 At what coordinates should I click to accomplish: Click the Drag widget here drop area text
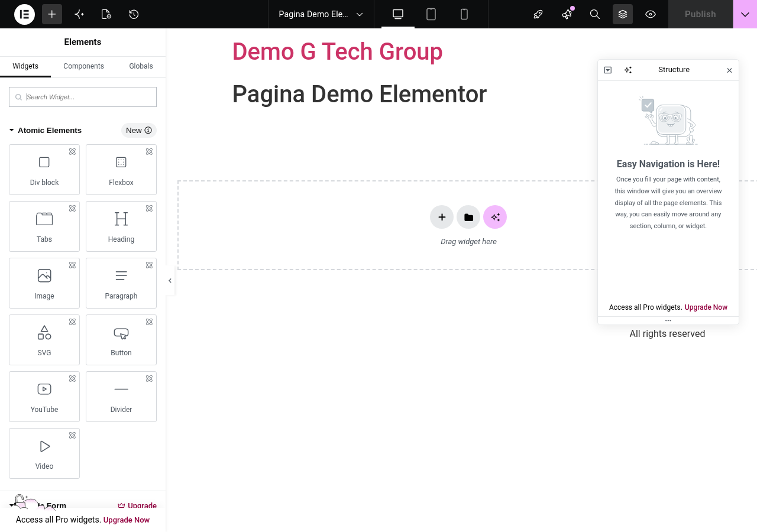(468, 242)
